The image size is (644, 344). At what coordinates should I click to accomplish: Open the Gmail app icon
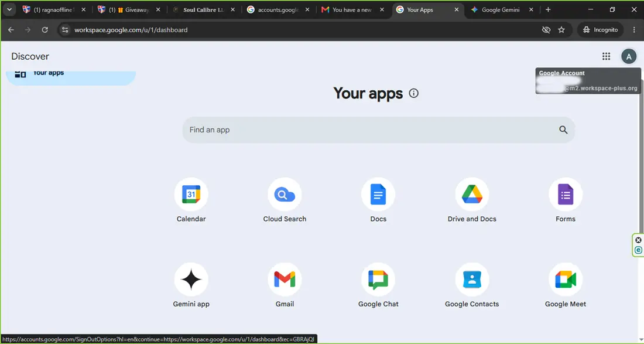click(x=285, y=280)
